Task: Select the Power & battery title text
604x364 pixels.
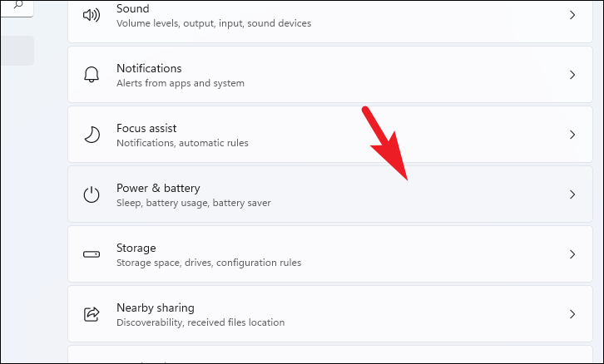Action: [158, 188]
